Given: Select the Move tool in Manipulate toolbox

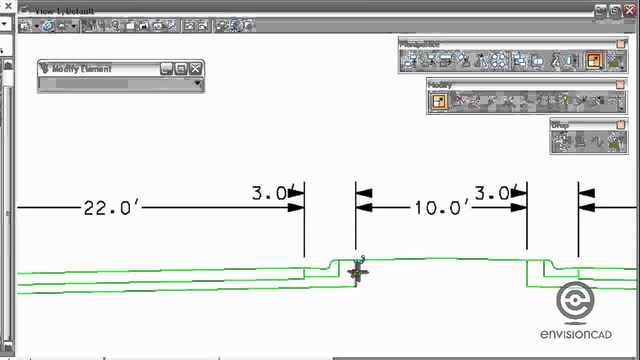Looking at the screenshot, I should coord(429,61).
